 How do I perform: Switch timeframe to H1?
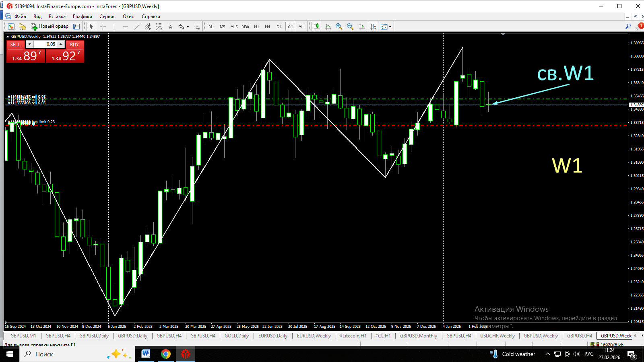pyautogui.click(x=256, y=27)
